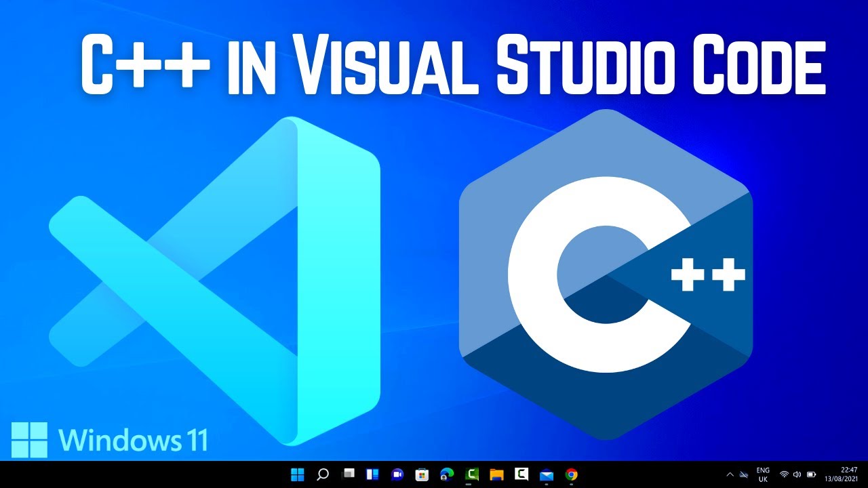Click the battery status tray icon

811,474
